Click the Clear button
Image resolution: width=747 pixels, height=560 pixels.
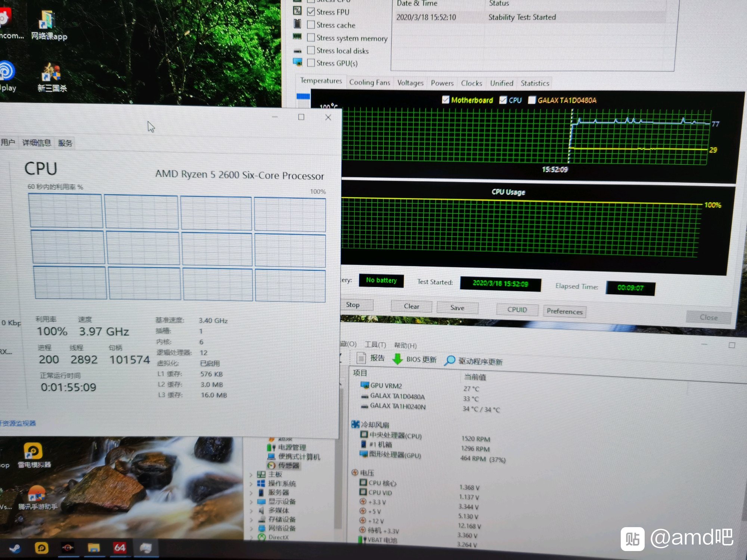(411, 306)
